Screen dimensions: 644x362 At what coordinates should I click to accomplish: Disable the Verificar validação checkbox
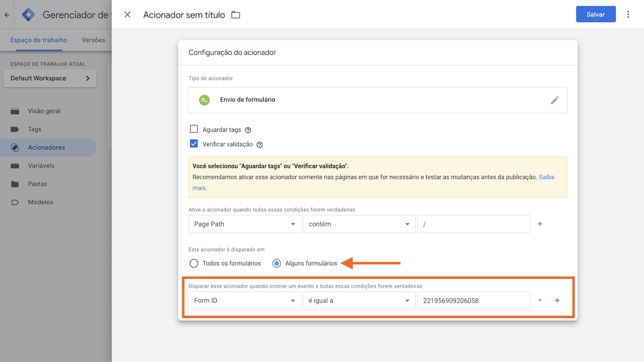(194, 144)
